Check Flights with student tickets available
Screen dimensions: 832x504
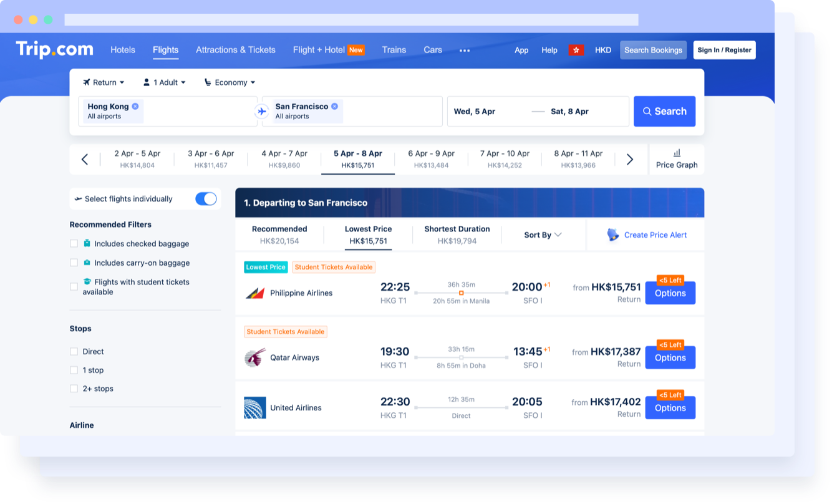coord(74,286)
